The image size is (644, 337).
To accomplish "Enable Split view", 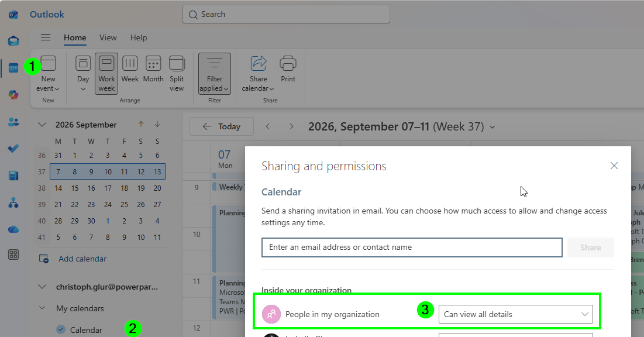I will click(177, 74).
